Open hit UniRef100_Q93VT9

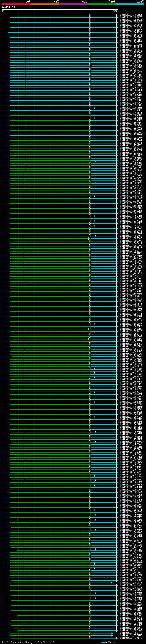point(131,22)
